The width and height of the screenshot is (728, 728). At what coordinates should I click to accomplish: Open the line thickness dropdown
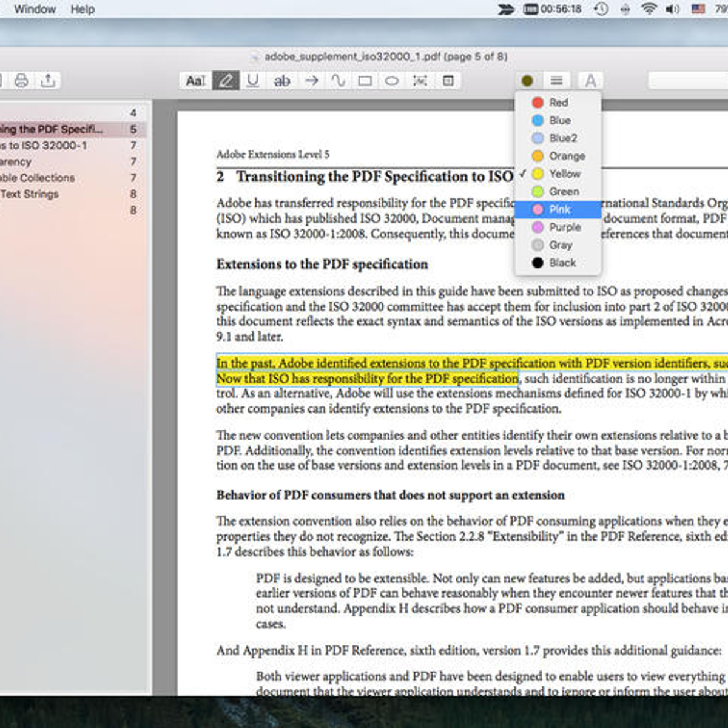click(x=556, y=81)
